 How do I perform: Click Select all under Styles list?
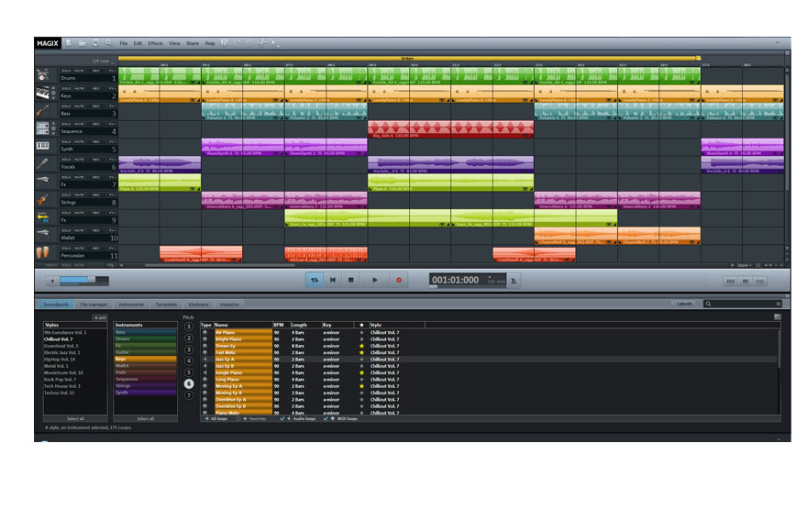[75, 418]
